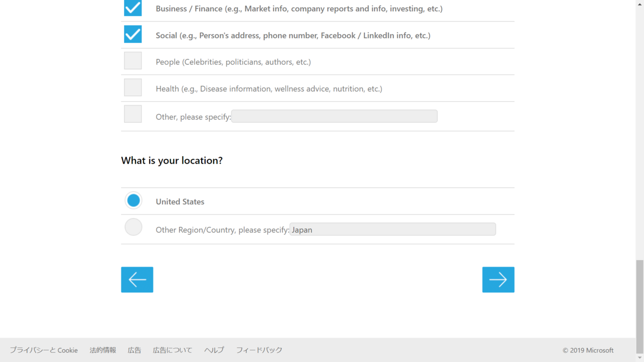Open the 広告 footer link

coord(134,350)
